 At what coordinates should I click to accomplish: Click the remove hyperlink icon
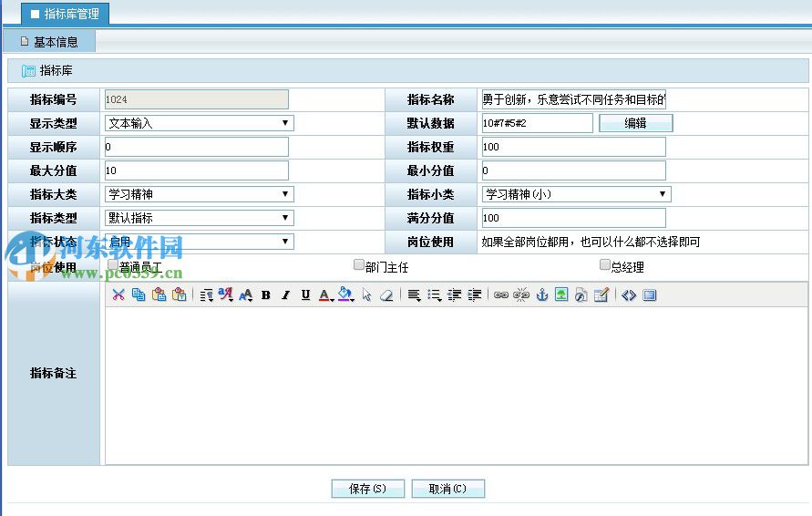click(x=521, y=294)
